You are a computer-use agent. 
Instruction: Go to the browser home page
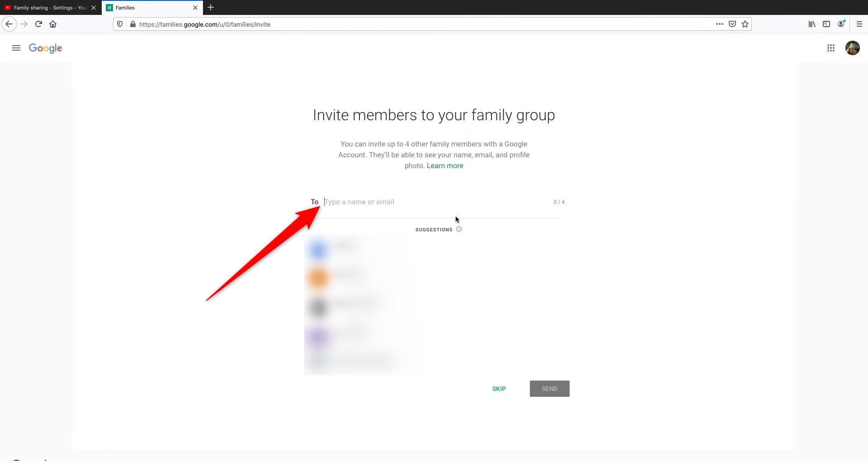[x=53, y=24]
